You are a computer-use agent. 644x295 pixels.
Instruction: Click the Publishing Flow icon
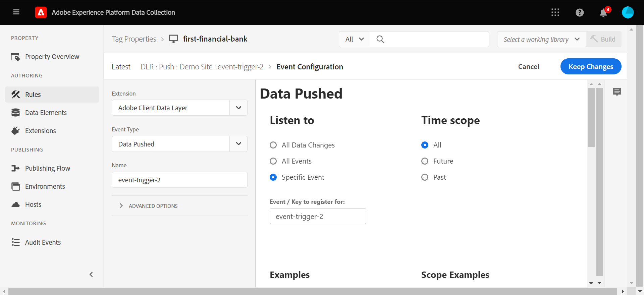click(15, 168)
